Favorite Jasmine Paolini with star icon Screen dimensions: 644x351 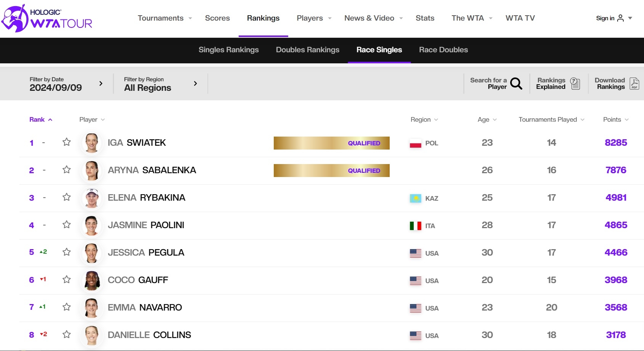click(67, 224)
